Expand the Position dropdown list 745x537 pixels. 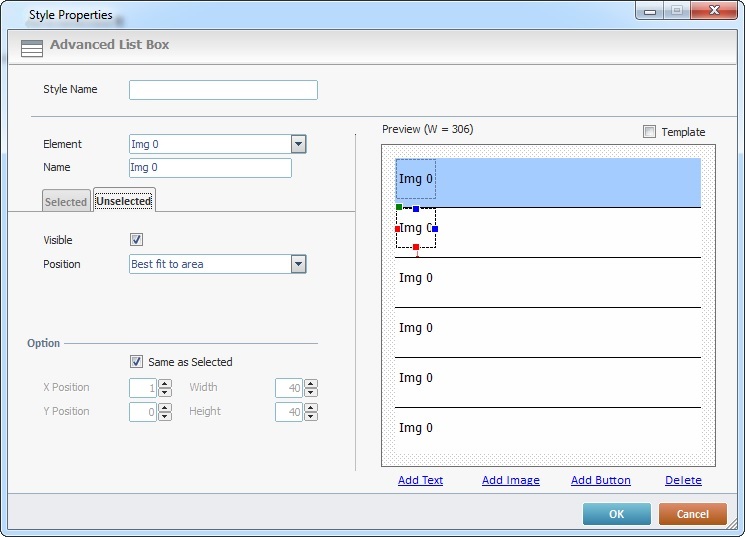298,264
